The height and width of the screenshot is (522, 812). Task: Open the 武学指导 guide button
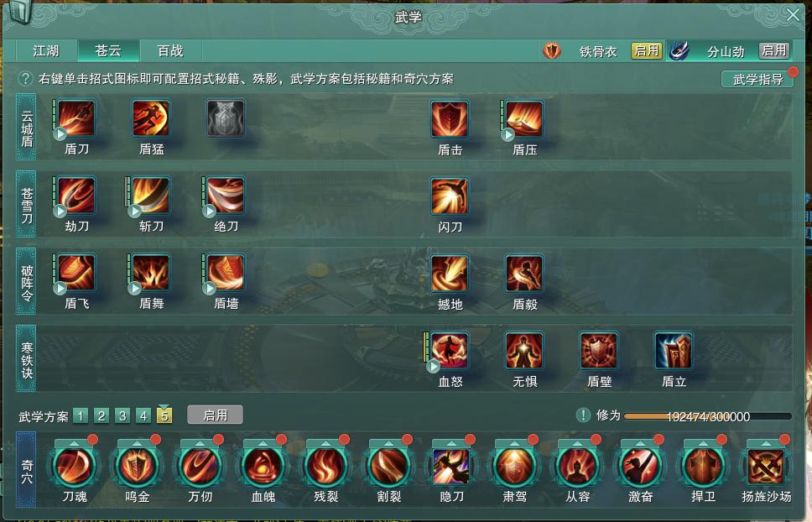757,79
